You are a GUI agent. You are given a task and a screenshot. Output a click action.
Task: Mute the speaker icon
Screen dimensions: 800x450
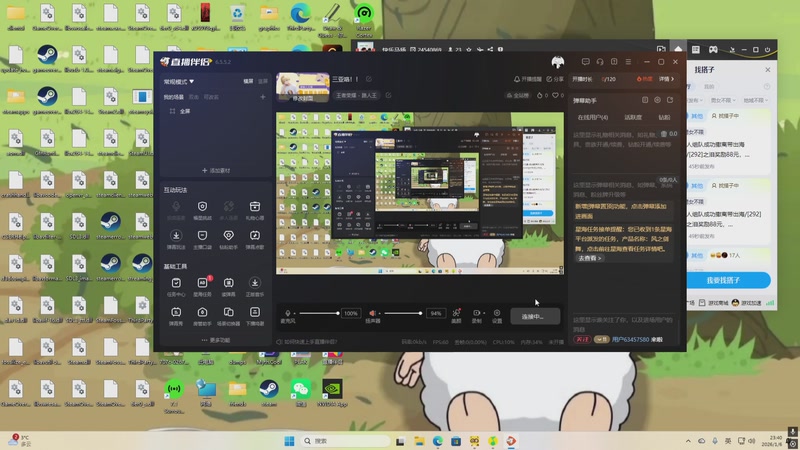point(372,313)
